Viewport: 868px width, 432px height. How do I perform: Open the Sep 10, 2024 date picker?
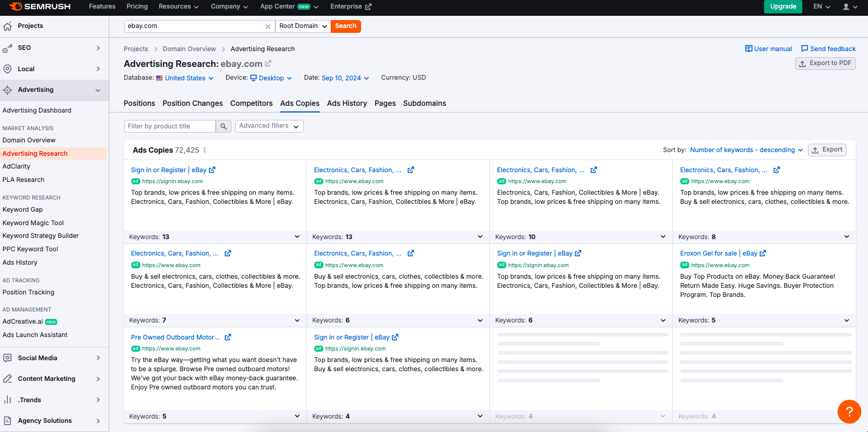tap(346, 78)
